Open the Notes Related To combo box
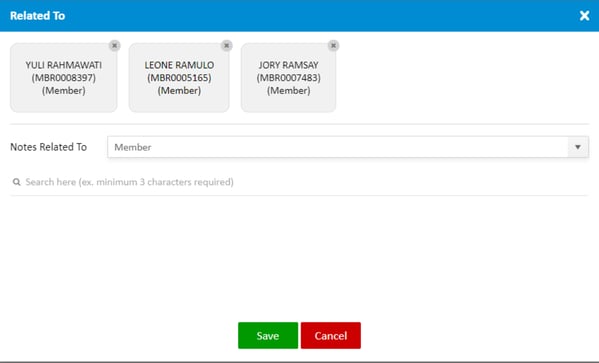599x363 pixels. (x=348, y=147)
